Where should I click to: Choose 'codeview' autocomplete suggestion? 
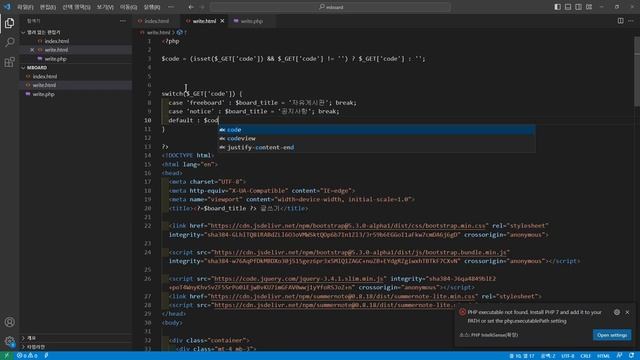[x=376, y=139]
